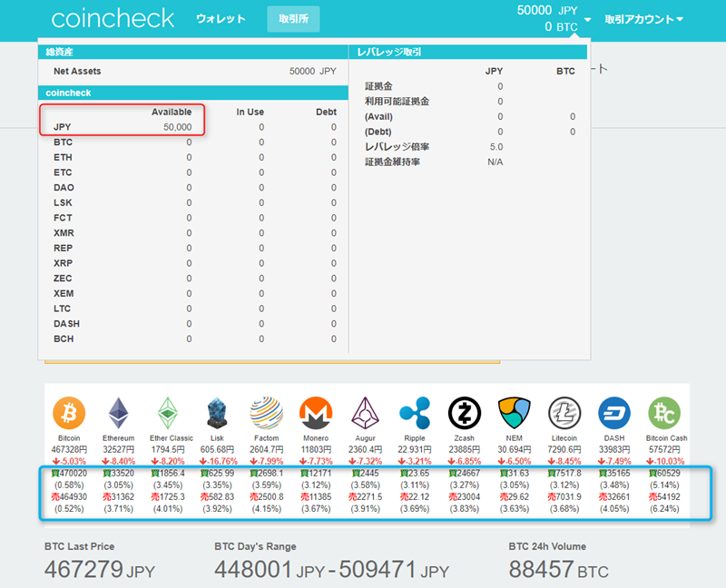Click the Ethereum coin icon
The image size is (726, 588).
click(x=119, y=413)
